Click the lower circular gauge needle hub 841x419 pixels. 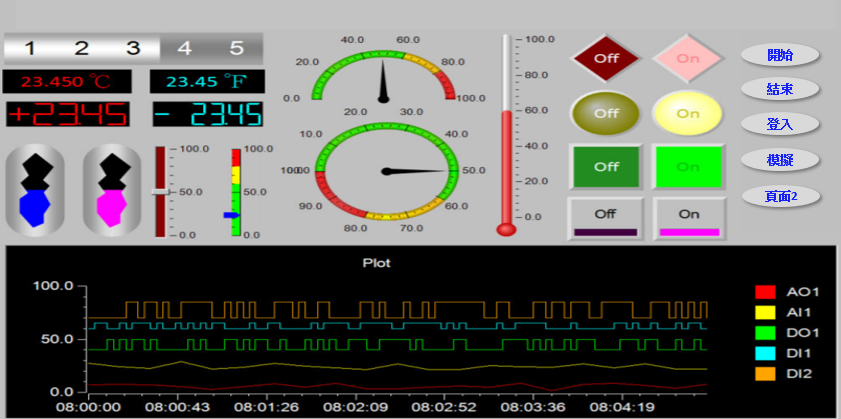(x=385, y=171)
